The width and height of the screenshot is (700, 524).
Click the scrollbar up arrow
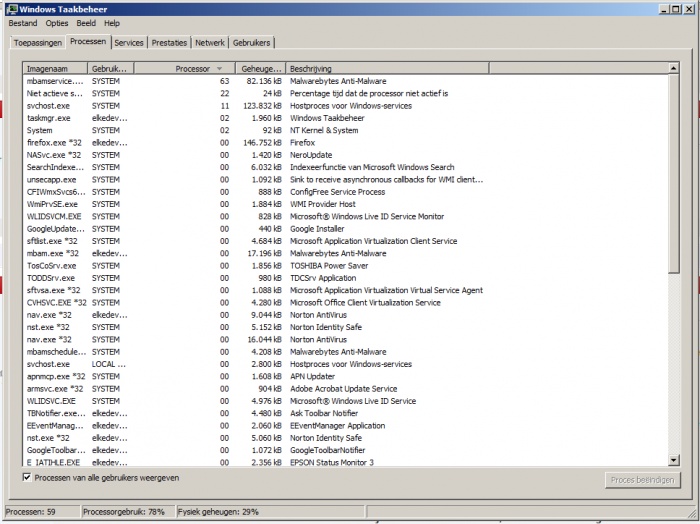click(674, 68)
